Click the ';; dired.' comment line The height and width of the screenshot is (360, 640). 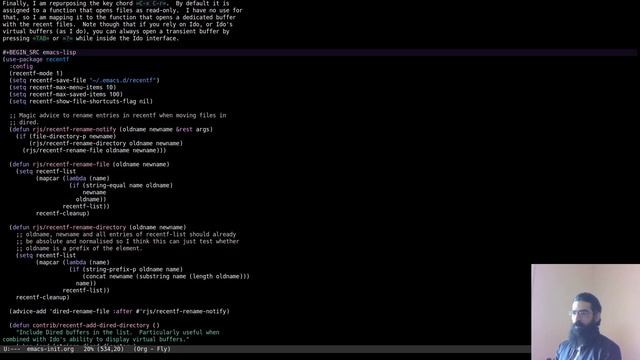click(x=24, y=122)
